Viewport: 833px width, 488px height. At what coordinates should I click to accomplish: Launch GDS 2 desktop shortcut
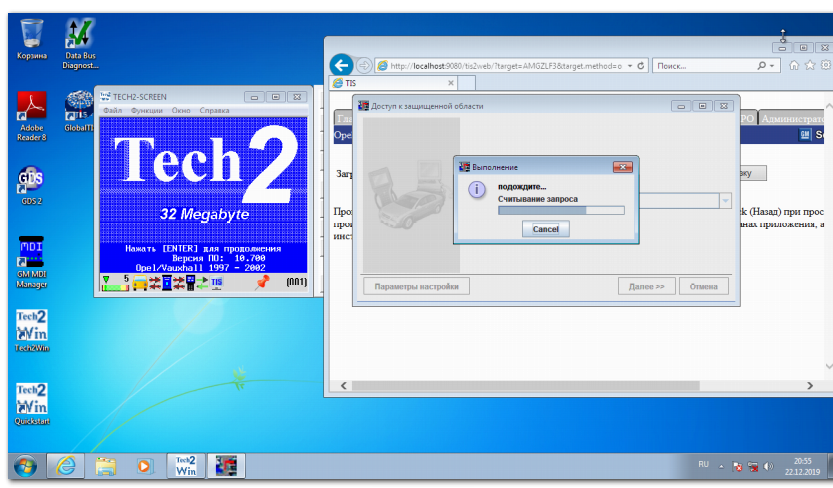[31, 185]
